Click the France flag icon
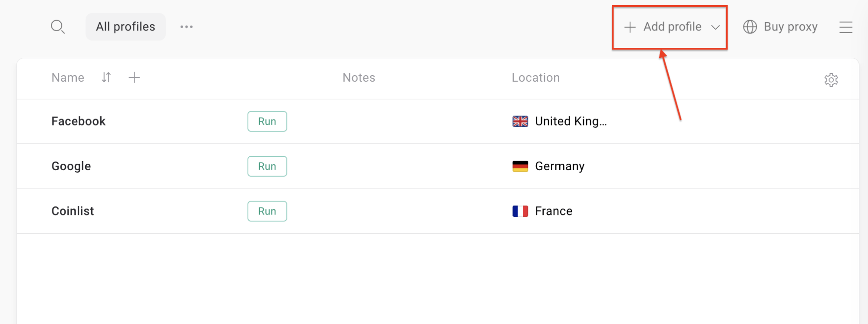This screenshot has height=324, width=868. click(520, 211)
